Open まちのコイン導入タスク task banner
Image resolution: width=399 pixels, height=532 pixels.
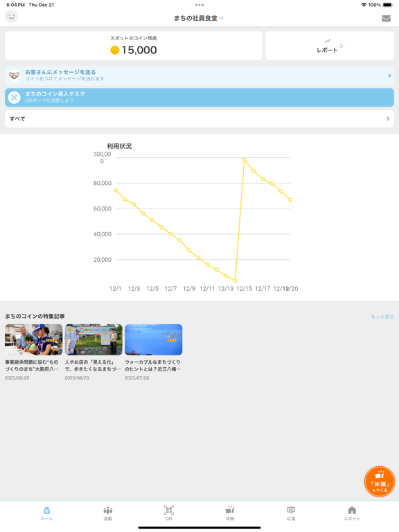tap(199, 98)
